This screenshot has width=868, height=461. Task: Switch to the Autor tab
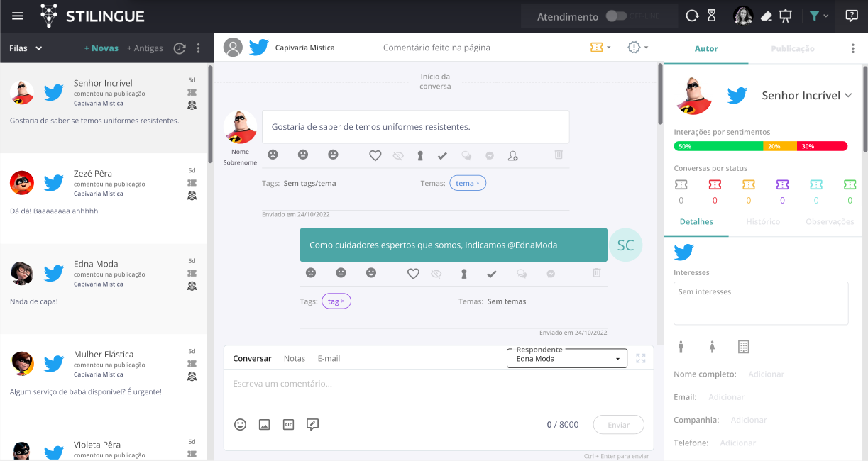pyautogui.click(x=706, y=49)
